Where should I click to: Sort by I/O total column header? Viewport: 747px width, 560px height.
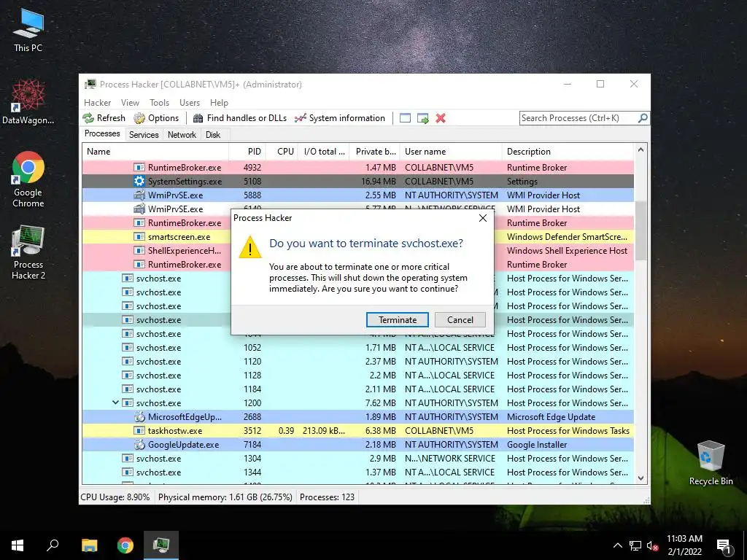click(323, 152)
